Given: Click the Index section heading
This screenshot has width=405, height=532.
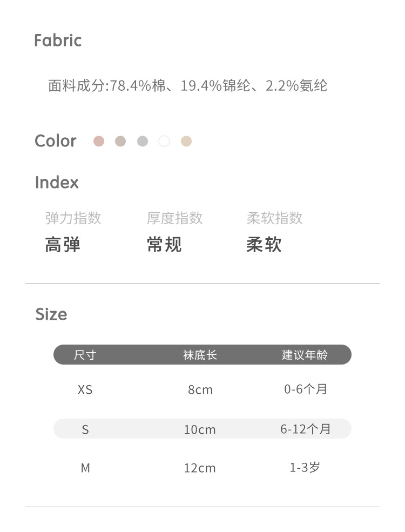Looking at the screenshot, I should coord(57,183).
